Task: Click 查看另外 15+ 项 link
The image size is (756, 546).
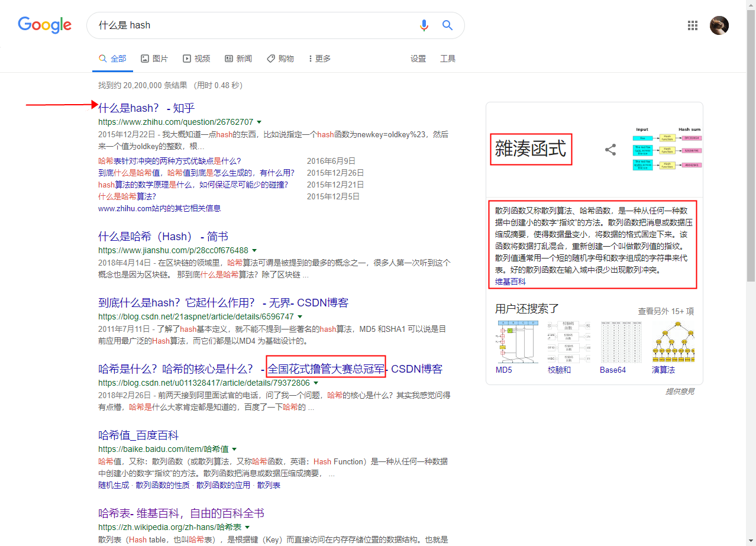Action: pos(666,311)
